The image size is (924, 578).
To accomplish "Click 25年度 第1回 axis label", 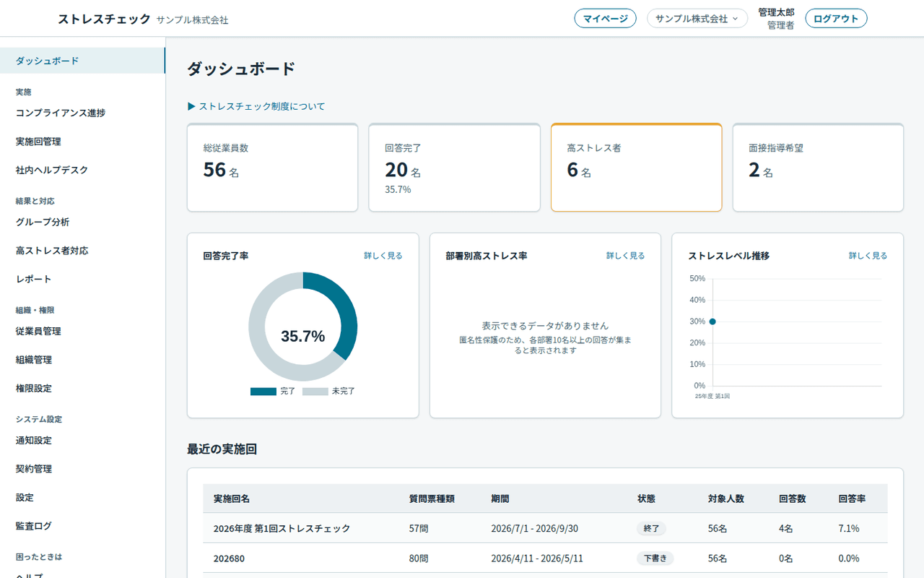I will click(x=712, y=397).
